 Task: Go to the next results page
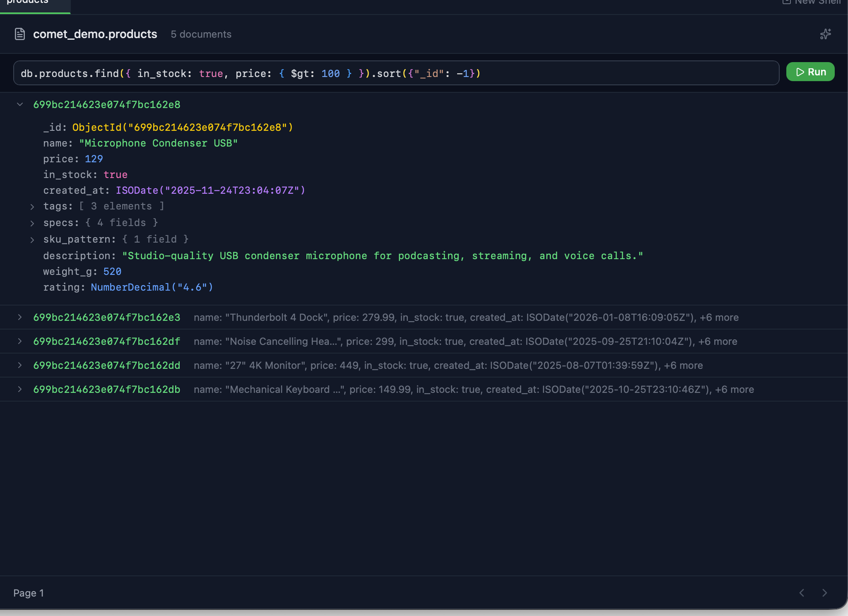coord(824,593)
